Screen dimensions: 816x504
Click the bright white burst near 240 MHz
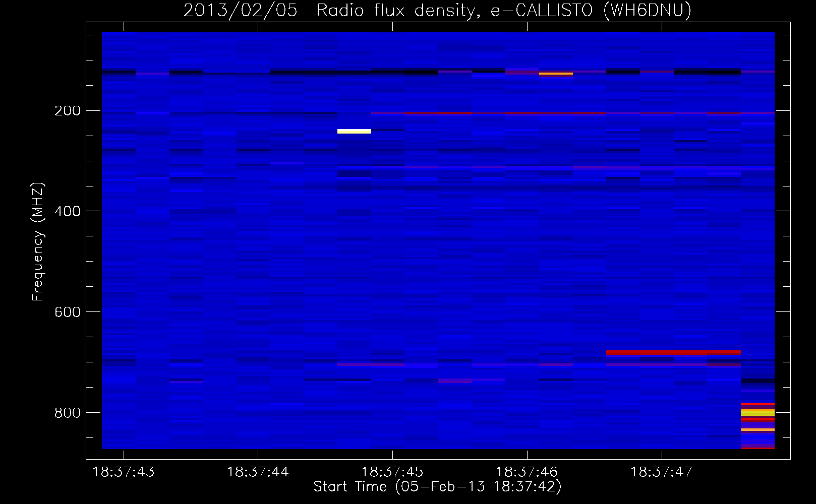coord(354,132)
